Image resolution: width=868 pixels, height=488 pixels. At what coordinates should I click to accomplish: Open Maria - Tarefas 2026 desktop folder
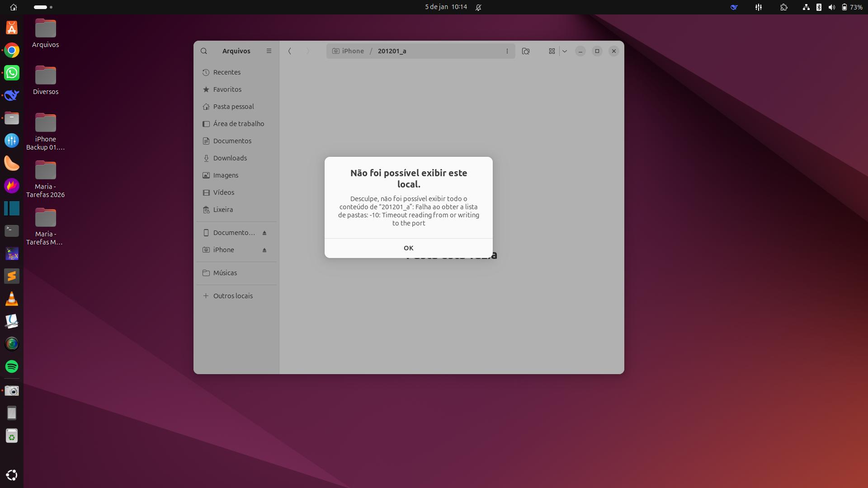[x=45, y=171]
